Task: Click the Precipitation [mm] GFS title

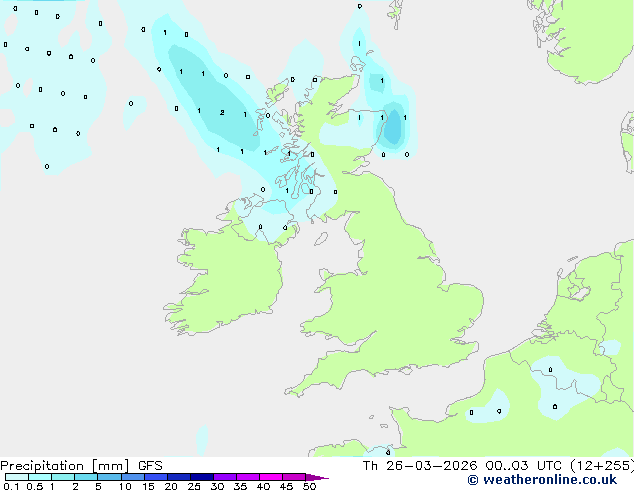Action: (81, 466)
